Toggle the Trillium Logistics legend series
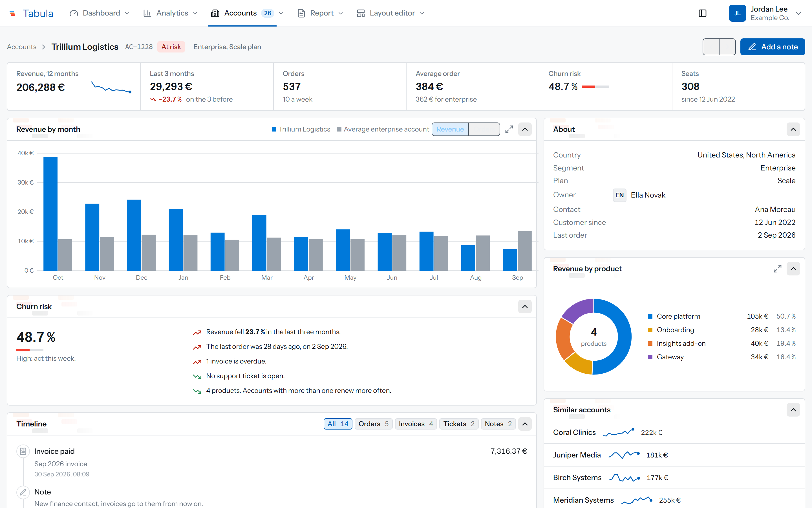Viewport: 812px width, 508px height. coord(301,129)
